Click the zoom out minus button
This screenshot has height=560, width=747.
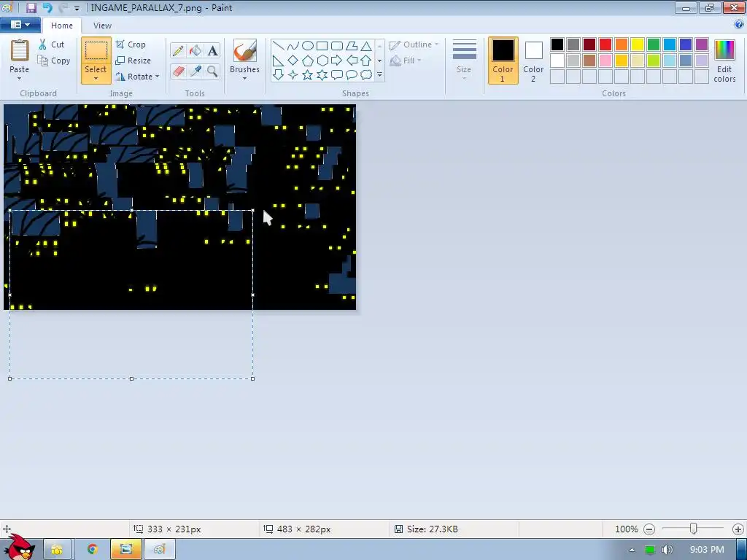pos(649,529)
